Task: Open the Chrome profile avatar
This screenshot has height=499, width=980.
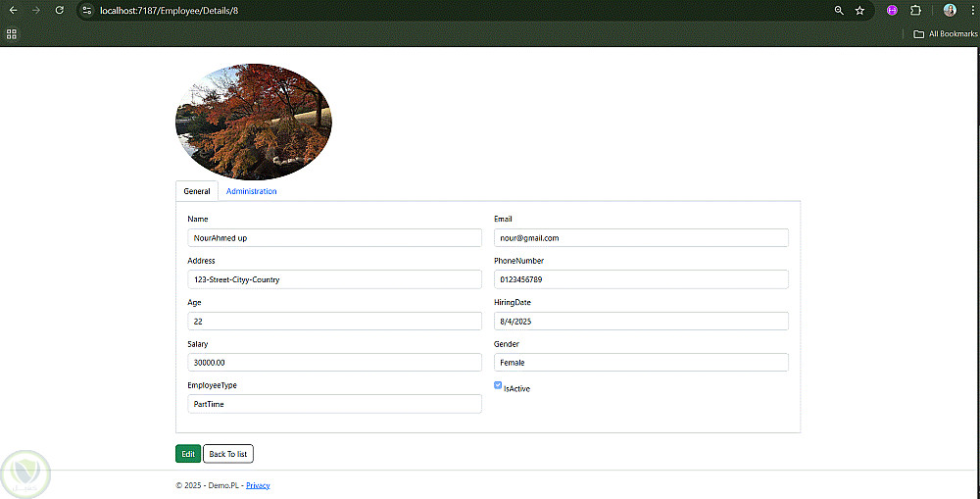Action: tap(950, 11)
